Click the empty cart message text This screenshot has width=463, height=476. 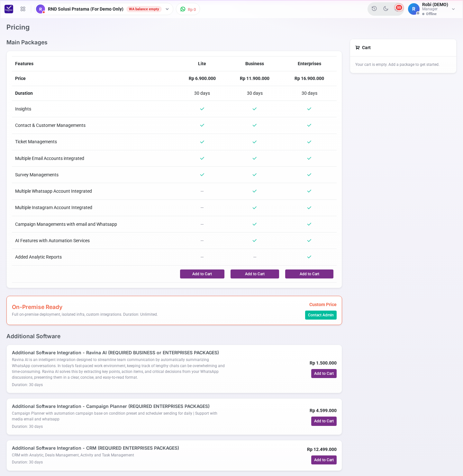pyautogui.click(x=397, y=65)
